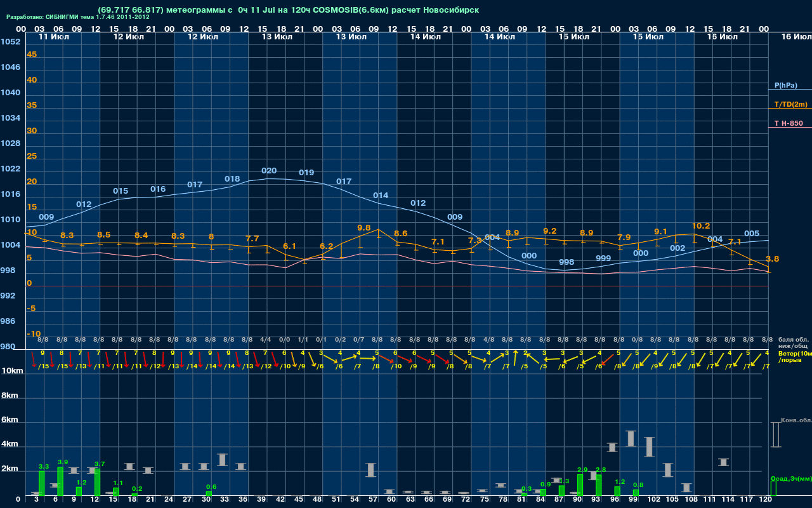Click the green precipitation bar labeled 3.3
Image resolution: width=812 pixels, height=508 pixels.
[42, 484]
